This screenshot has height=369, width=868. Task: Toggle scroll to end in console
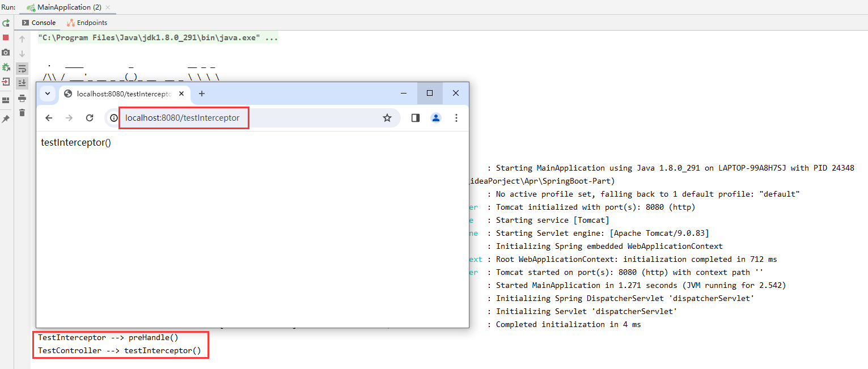pyautogui.click(x=22, y=83)
